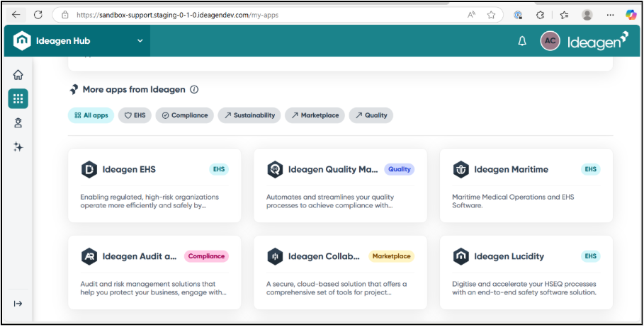
Task: Reload the page with the refresh icon
Action: point(38,15)
